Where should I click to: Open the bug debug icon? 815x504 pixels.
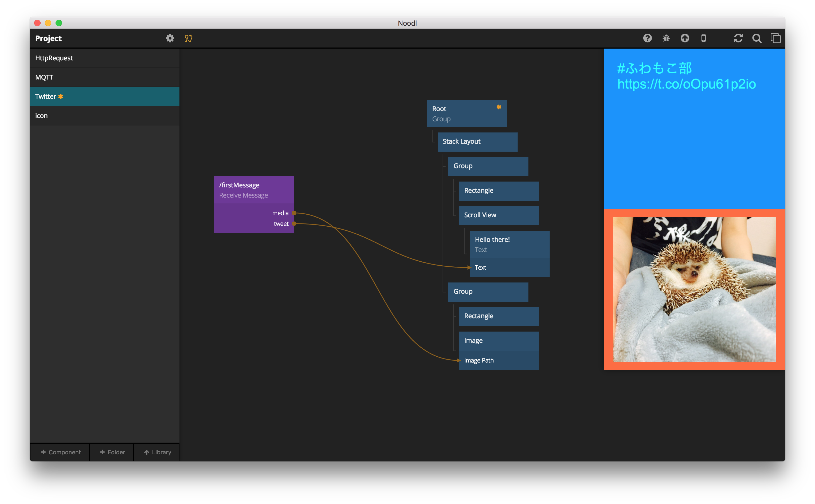tap(666, 38)
